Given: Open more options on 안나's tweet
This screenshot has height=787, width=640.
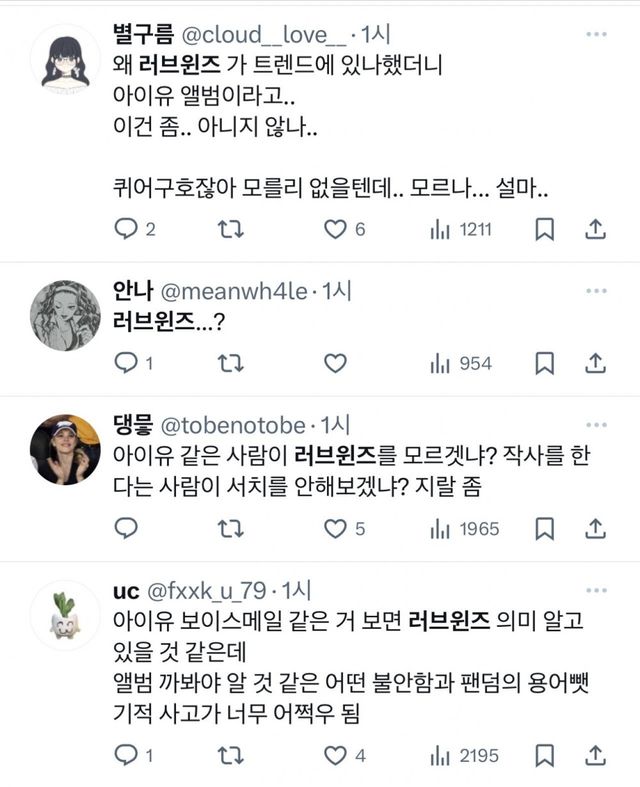Looking at the screenshot, I should [596, 291].
